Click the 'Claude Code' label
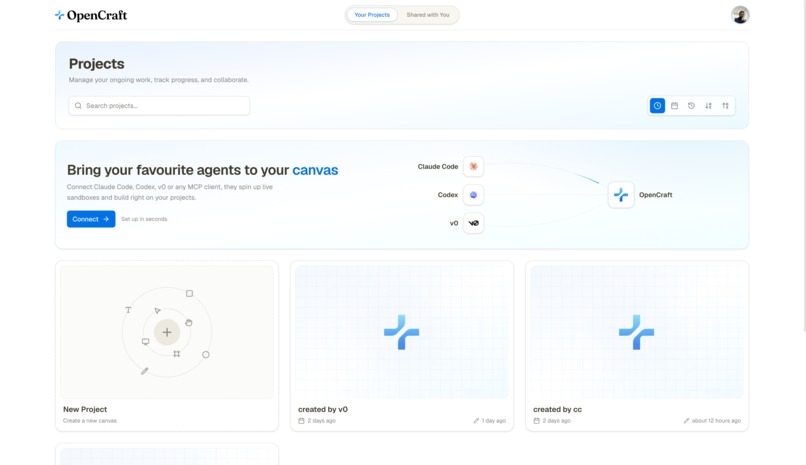The image size is (806, 465). (x=437, y=166)
